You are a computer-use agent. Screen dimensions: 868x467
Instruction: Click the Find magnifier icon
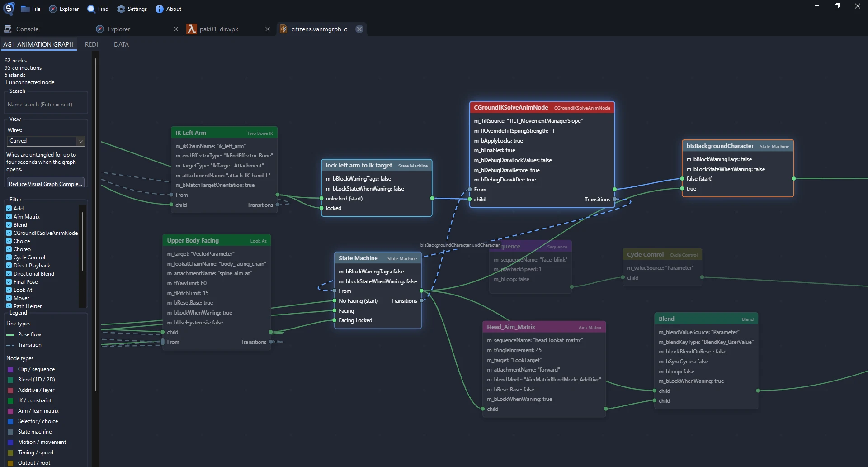point(91,9)
